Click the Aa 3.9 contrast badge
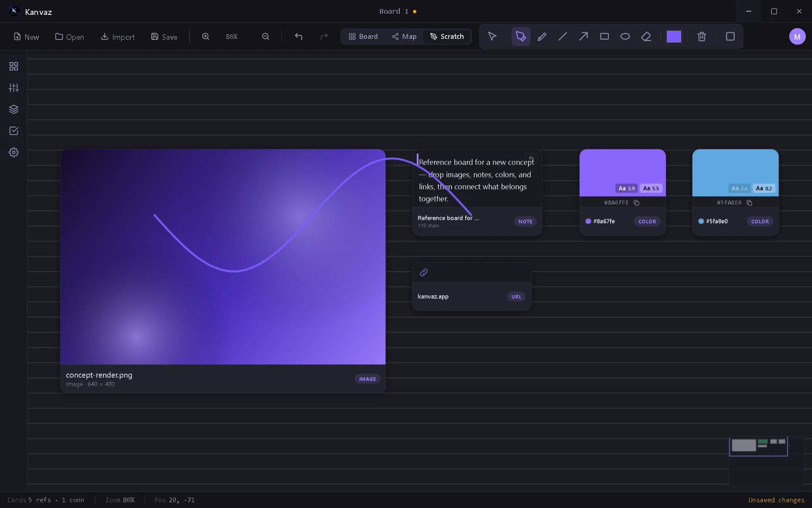The height and width of the screenshot is (508, 812). [627, 188]
